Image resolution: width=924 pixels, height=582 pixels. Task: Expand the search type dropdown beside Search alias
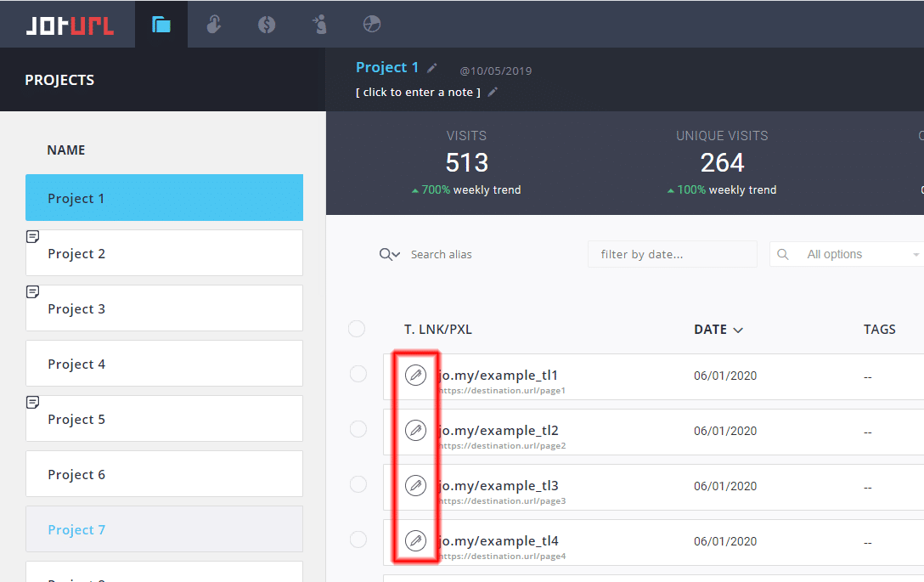point(390,254)
